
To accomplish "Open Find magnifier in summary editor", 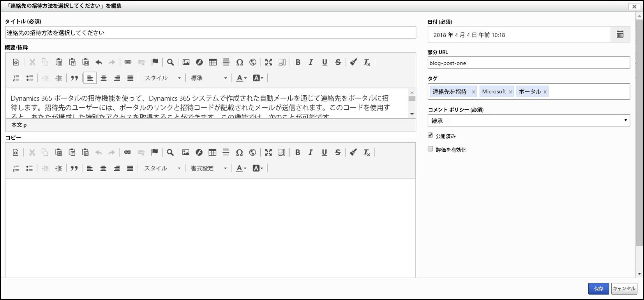I will point(170,62).
